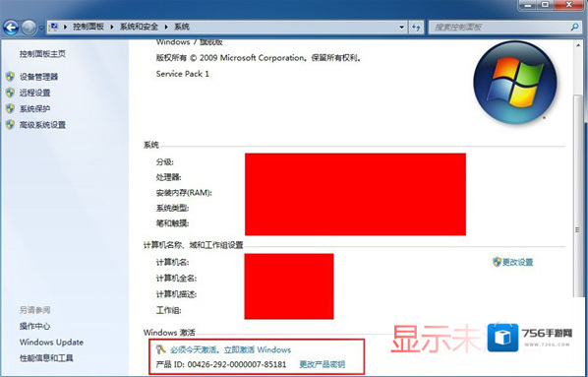Click the control panel icon in address bar

pos(54,27)
